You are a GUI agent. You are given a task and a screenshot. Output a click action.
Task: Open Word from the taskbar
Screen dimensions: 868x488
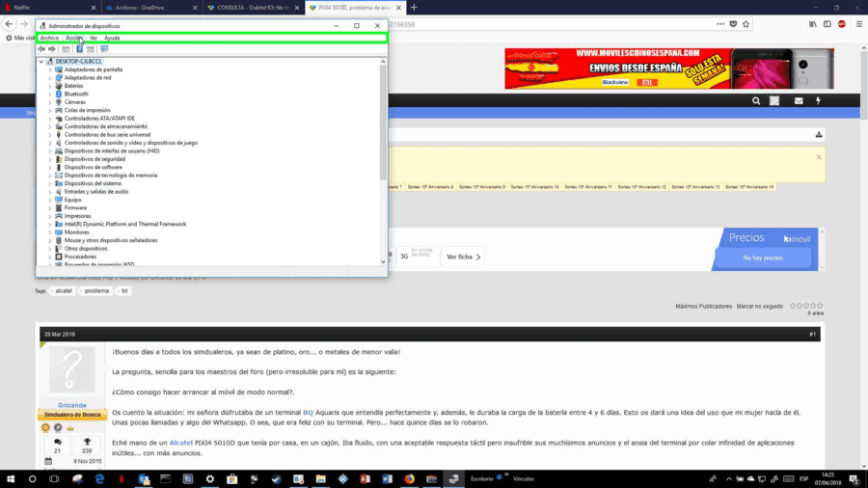(387, 478)
